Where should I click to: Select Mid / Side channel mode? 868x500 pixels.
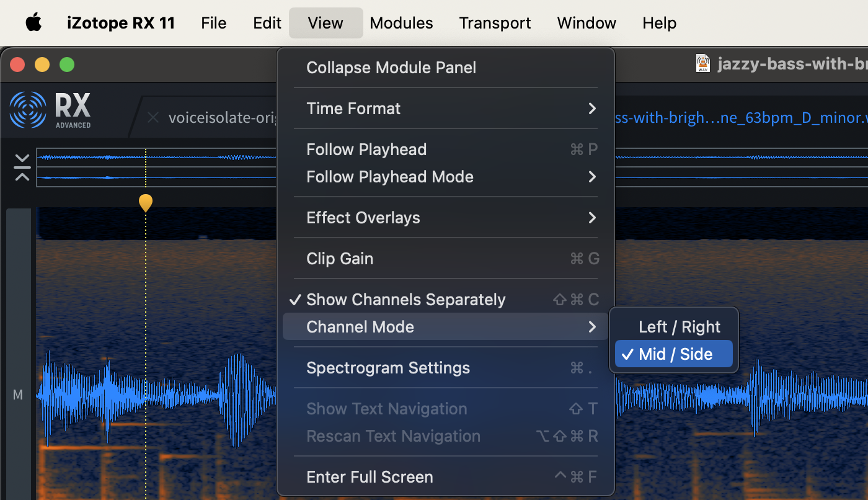click(x=675, y=354)
